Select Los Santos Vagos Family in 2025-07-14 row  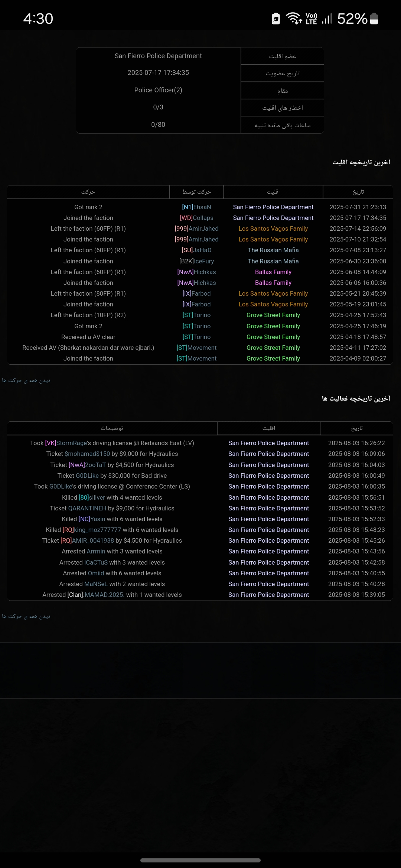coord(273,228)
